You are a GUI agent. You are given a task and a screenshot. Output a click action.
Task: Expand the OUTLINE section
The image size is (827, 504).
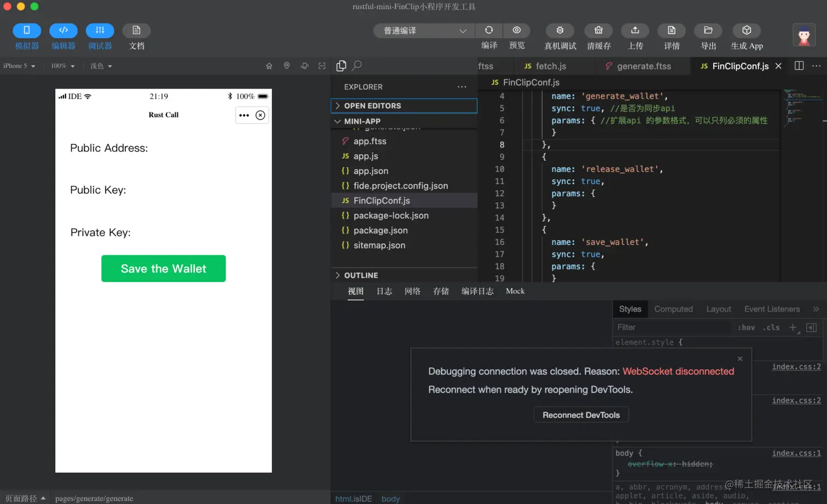404,276
